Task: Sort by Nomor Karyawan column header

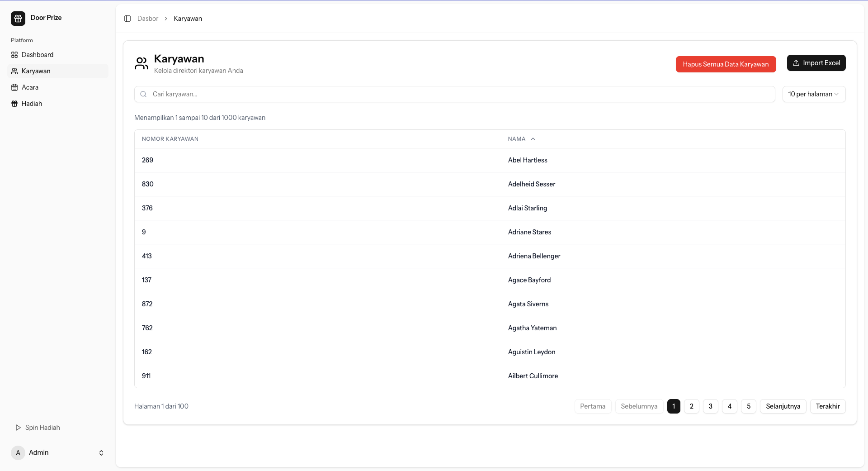Action: click(x=170, y=139)
